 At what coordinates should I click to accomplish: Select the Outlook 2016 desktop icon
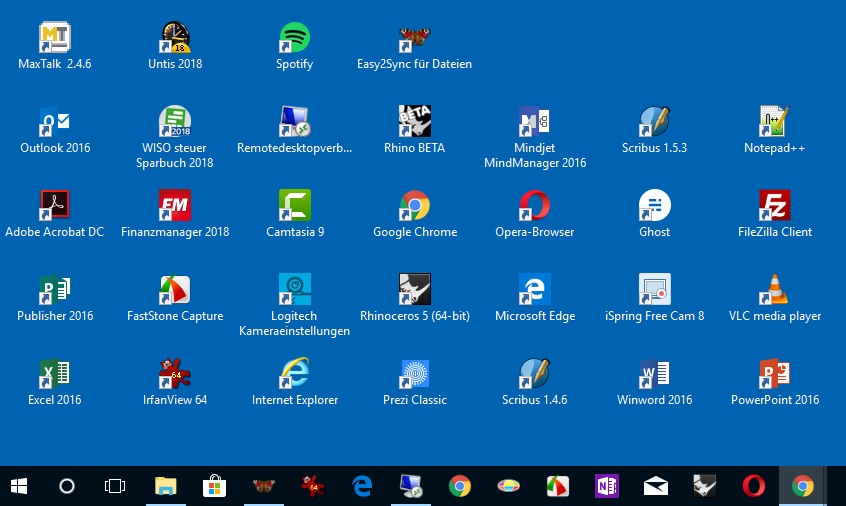[x=54, y=122]
